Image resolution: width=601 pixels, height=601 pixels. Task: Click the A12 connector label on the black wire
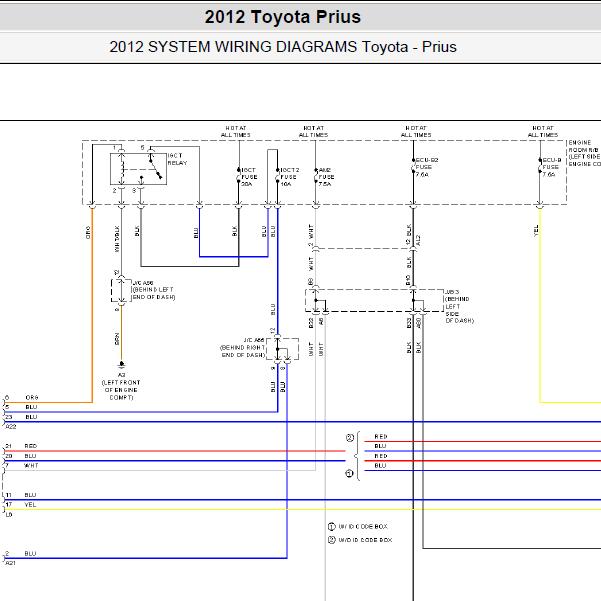pyautogui.click(x=418, y=240)
